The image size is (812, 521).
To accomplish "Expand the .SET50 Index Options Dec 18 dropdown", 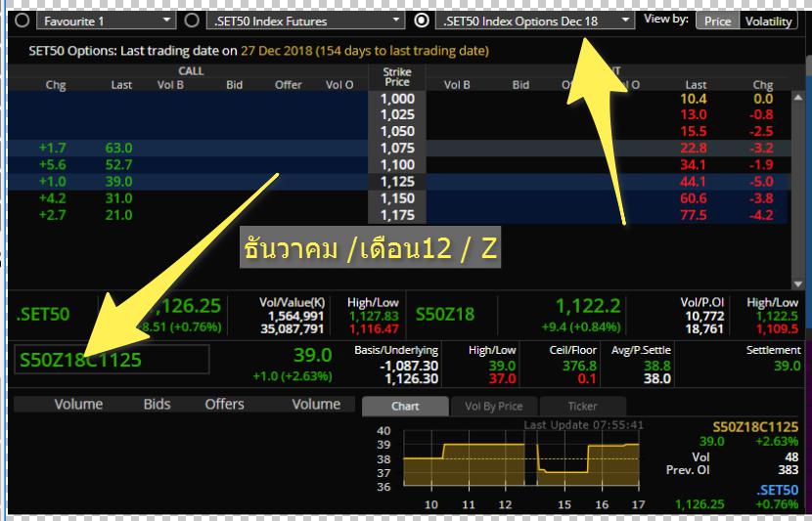I will point(535,21).
